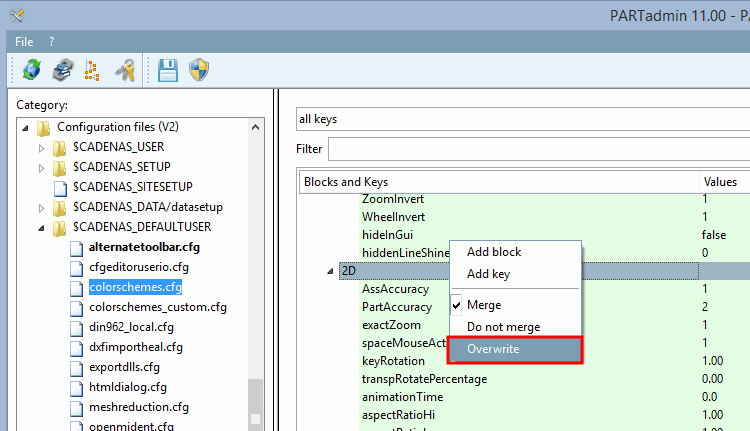Click the Blocks and Keys column header
Viewport: 750px width, 431px height.
click(x=499, y=182)
